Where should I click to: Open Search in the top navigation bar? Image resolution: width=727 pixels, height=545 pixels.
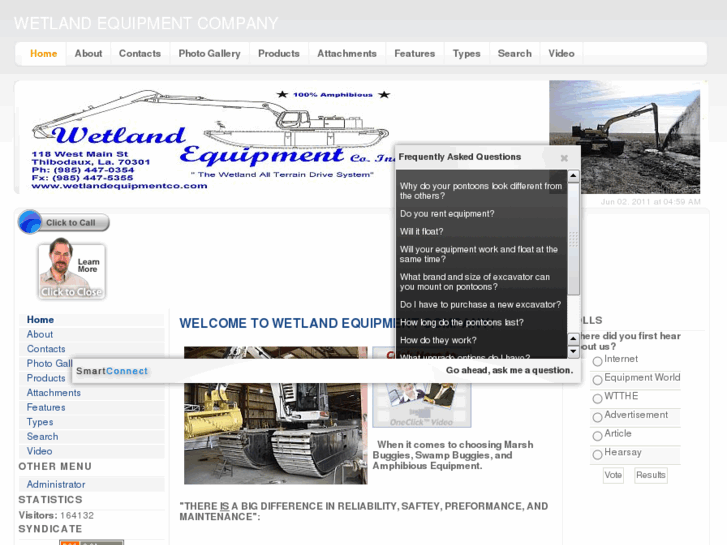(x=515, y=53)
